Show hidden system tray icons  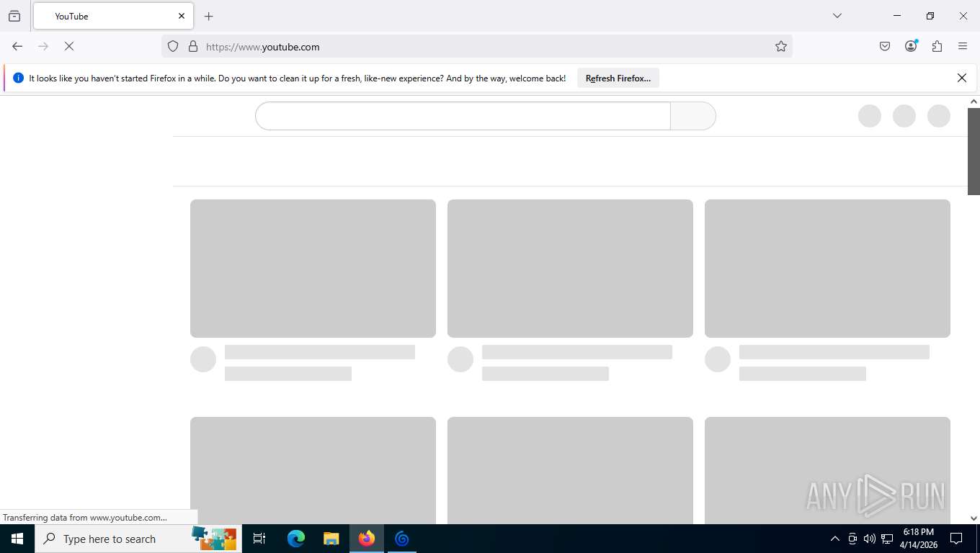835,539
